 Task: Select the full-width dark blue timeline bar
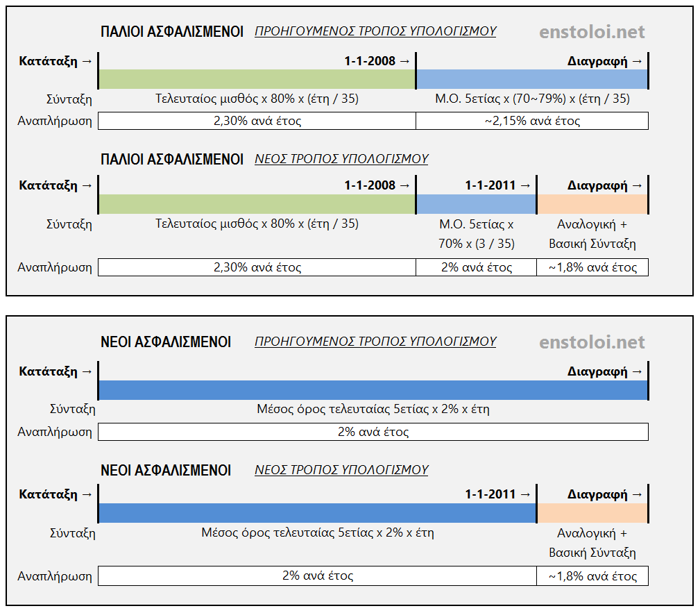pyautogui.click(x=373, y=390)
